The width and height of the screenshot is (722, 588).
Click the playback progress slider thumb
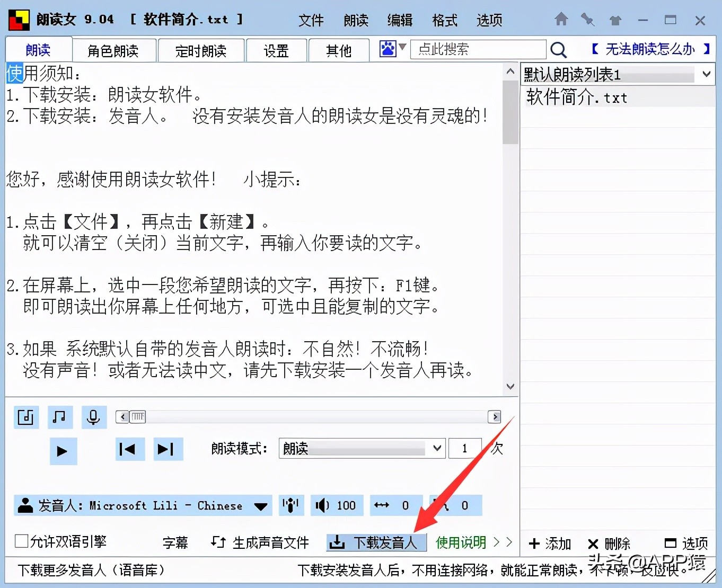point(138,417)
